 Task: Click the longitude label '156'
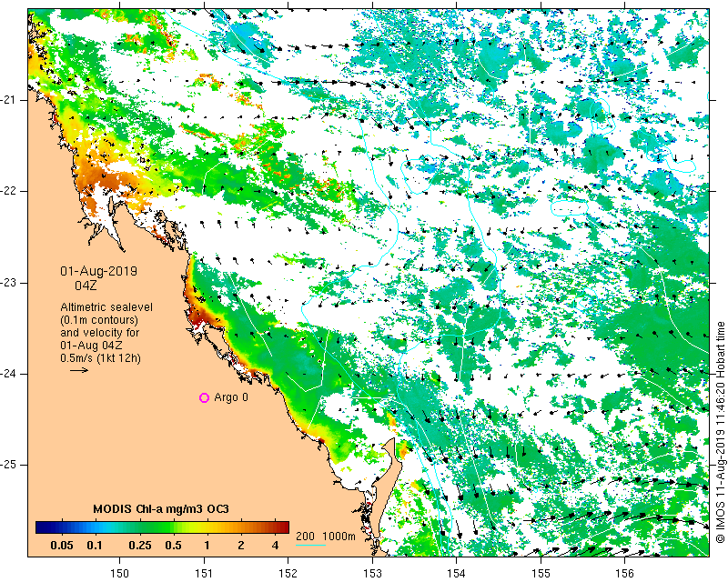625,573
